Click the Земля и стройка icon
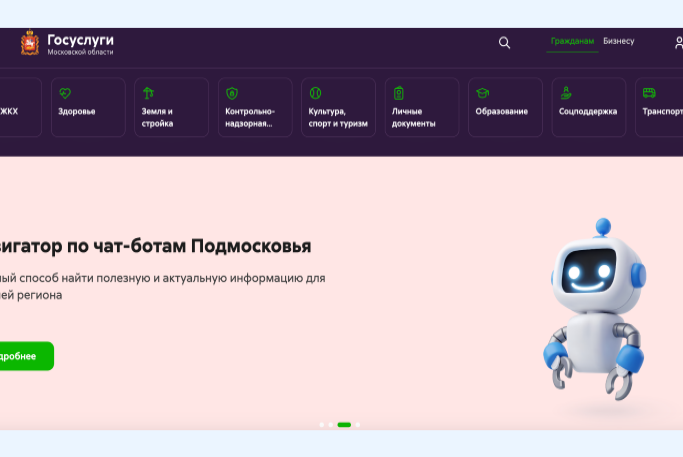The height and width of the screenshot is (457, 683). (x=148, y=93)
